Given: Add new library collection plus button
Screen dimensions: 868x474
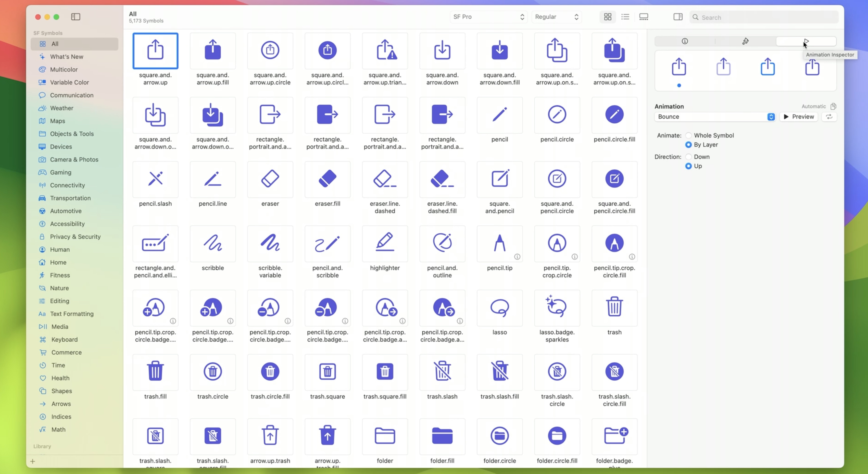Looking at the screenshot, I should point(33,461).
